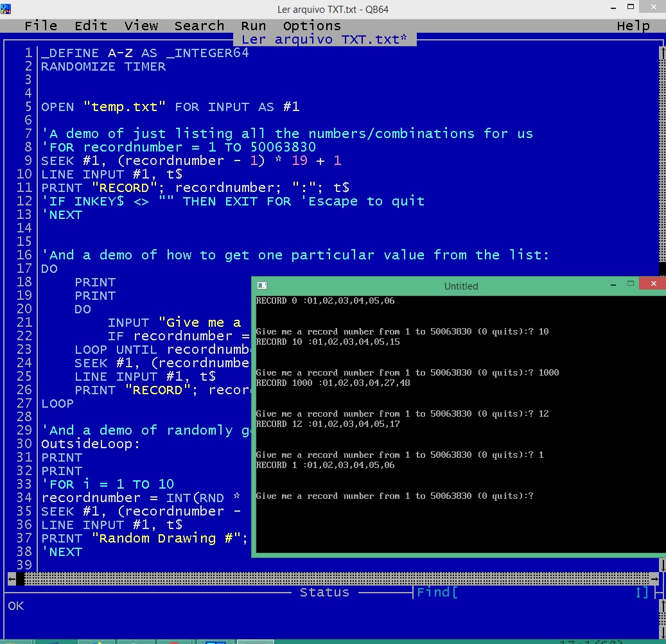Open the Help menu

click(x=633, y=26)
